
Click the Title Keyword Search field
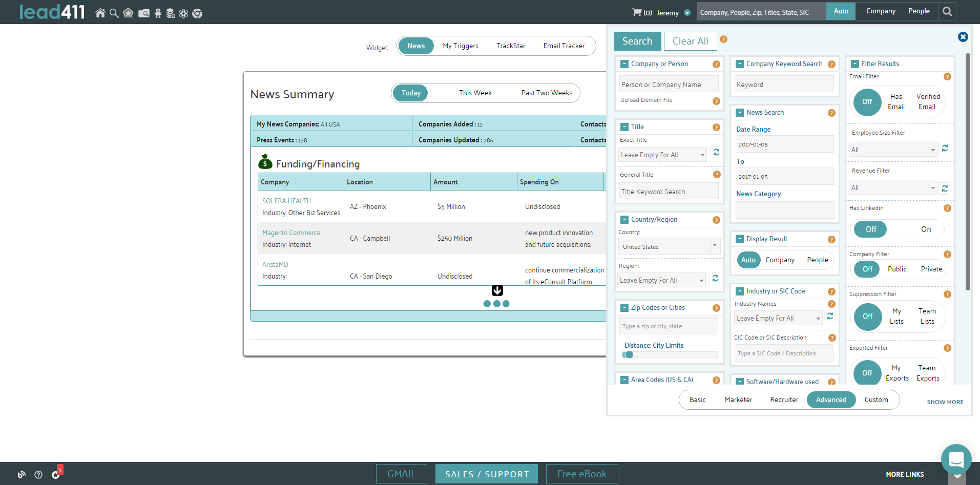(669, 192)
